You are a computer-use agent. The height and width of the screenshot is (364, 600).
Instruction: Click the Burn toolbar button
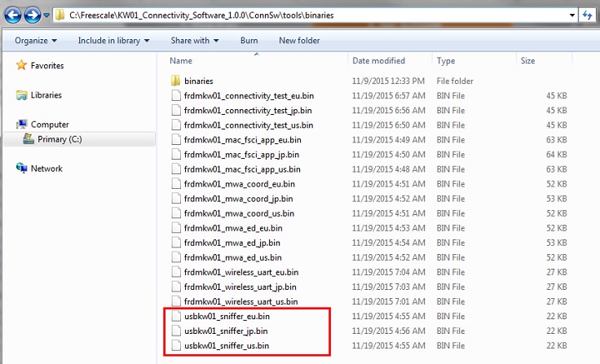[249, 41]
